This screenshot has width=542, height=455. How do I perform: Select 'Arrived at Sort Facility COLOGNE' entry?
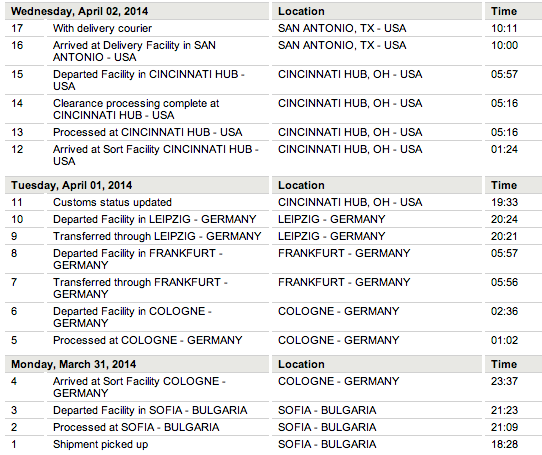[139, 387]
